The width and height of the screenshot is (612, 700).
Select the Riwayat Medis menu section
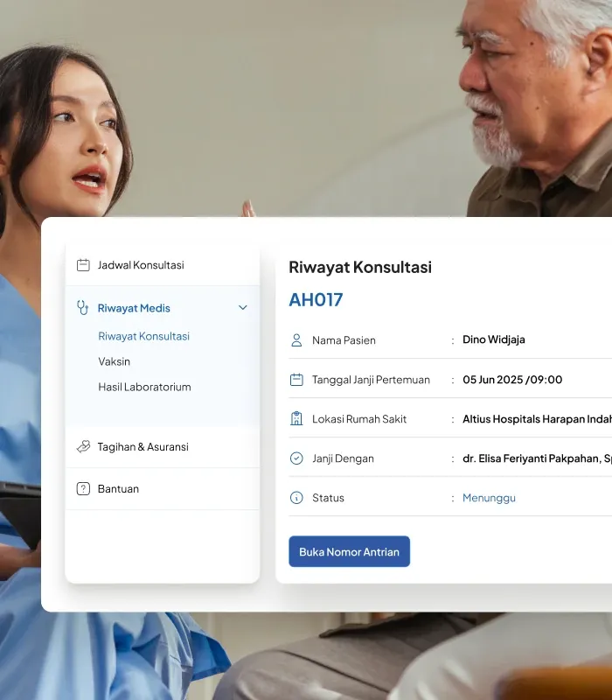click(163, 308)
